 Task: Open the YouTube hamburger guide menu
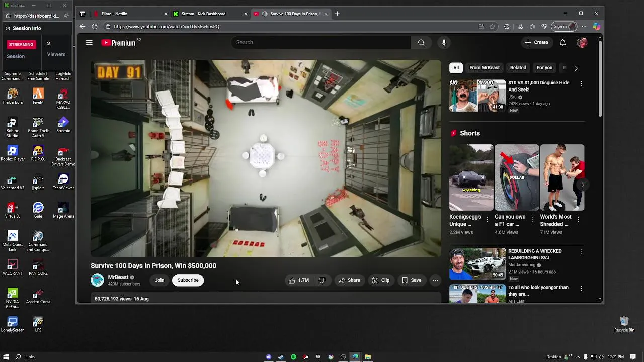[89, 43]
